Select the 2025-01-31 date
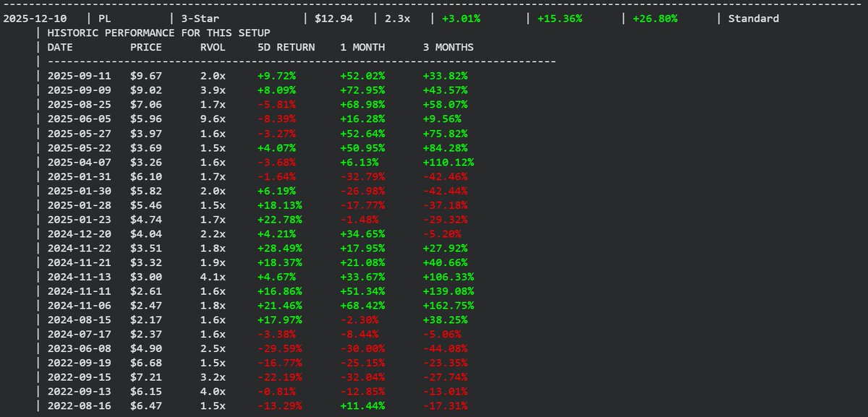 (79, 176)
